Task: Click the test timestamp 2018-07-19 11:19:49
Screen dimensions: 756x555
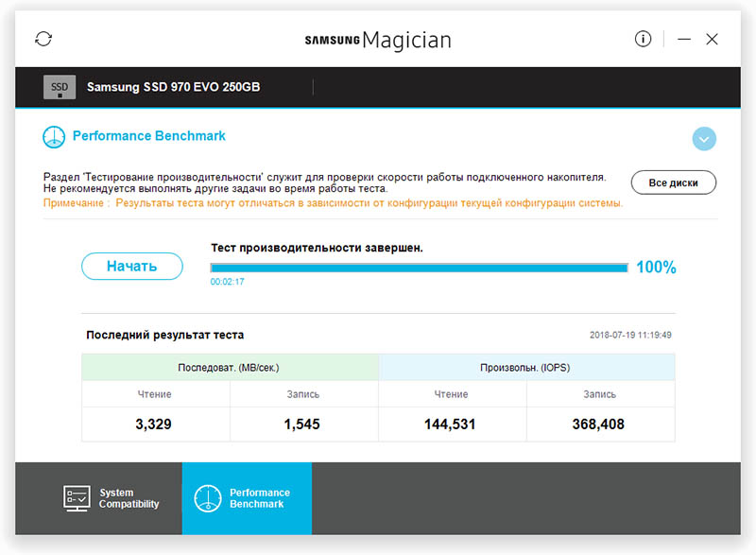Action: (x=630, y=335)
